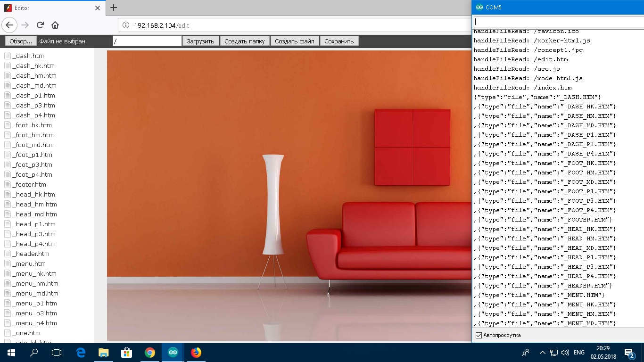This screenshot has height=362, width=644.
Task: Open File Explorer from the taskbar
Action: click(103, 352)
